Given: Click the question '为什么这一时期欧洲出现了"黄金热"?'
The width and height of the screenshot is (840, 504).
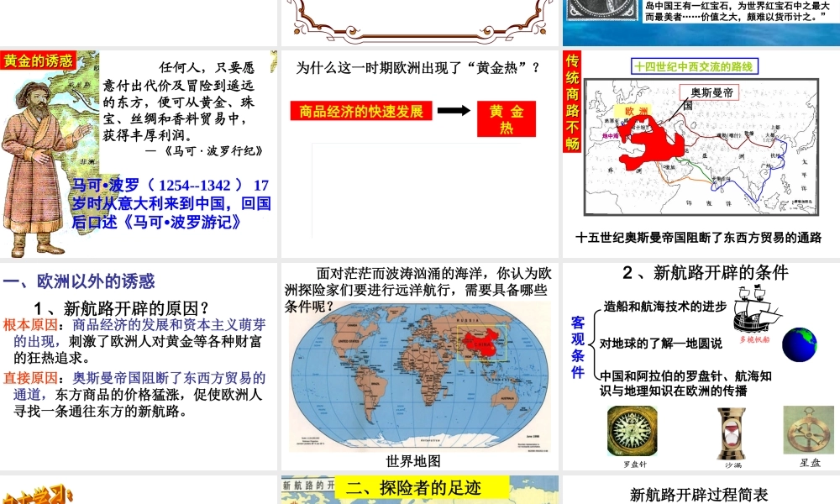Looking at the screenshot, I should (x=418, y=68).
